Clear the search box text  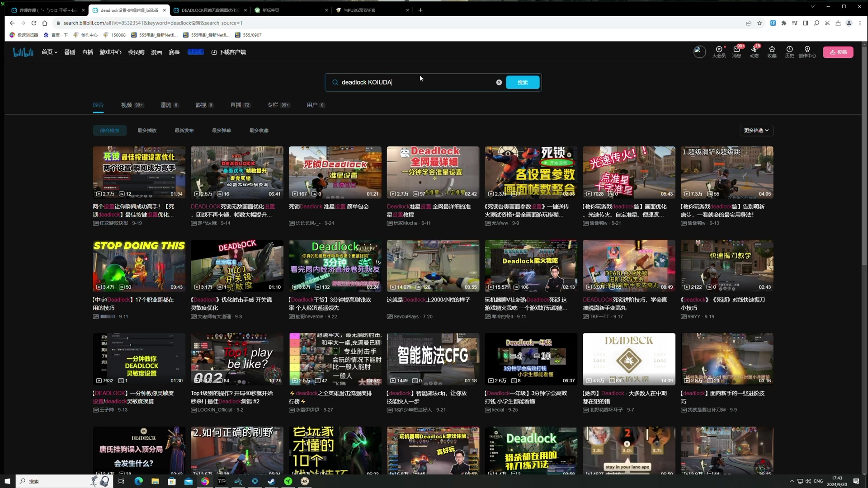[499, 82]
